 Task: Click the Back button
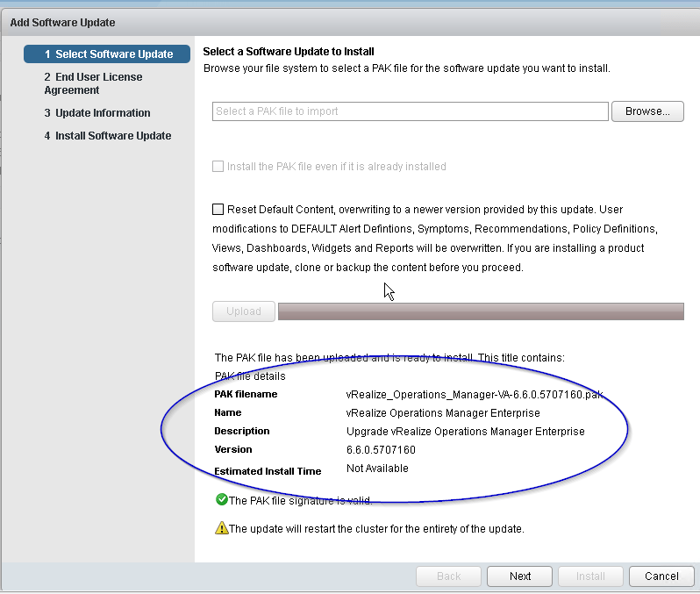[448, 576]
